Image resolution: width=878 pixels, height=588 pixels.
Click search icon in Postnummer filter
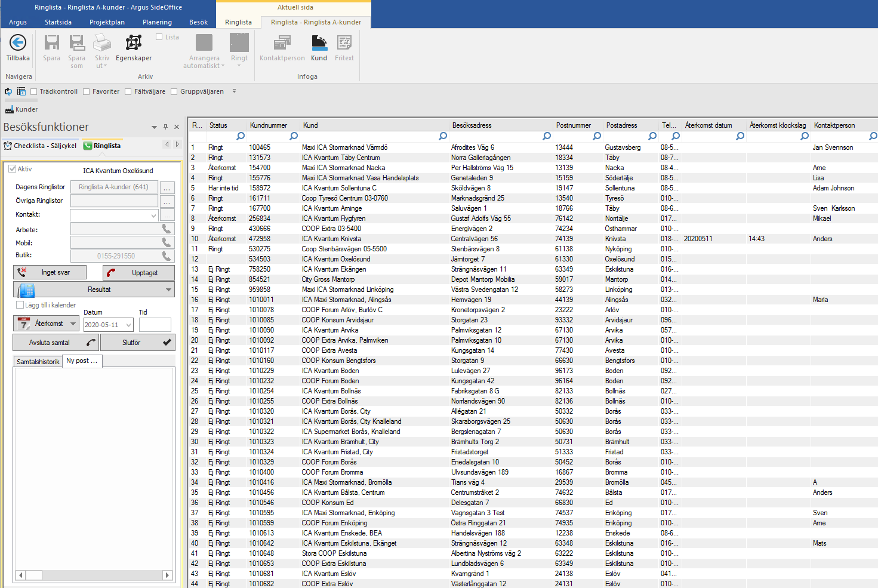[x=597, y=136]
